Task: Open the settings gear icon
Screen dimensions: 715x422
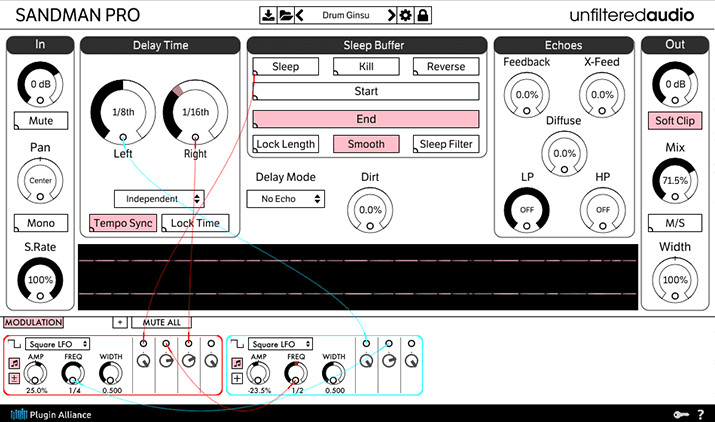Action: point(405,16)
